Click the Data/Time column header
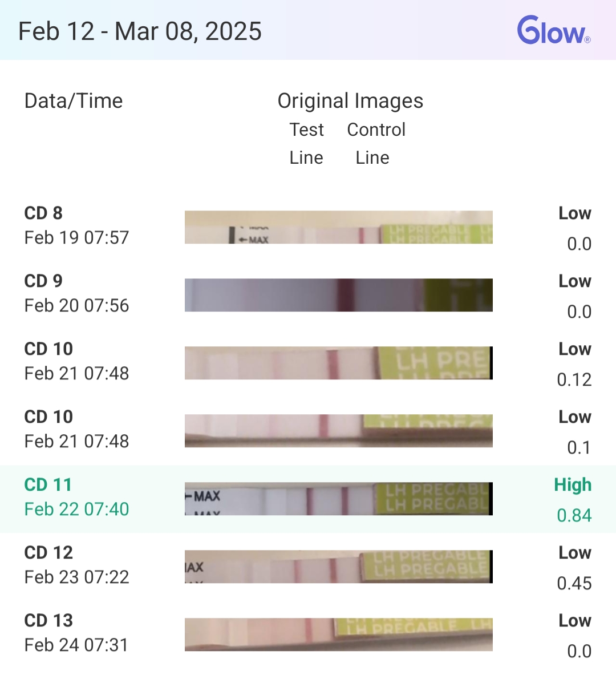The image size is (616, 679). (x=74, y=101)
